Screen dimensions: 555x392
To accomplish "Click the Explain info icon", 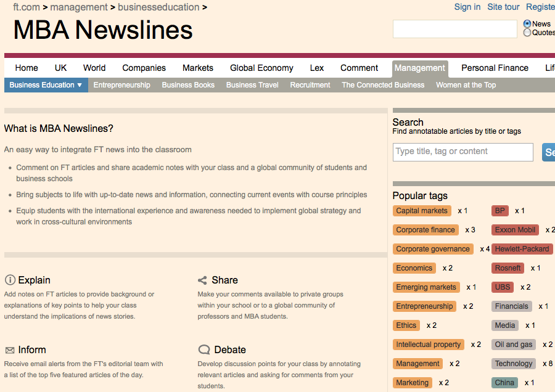I will [x=10, y=280].
